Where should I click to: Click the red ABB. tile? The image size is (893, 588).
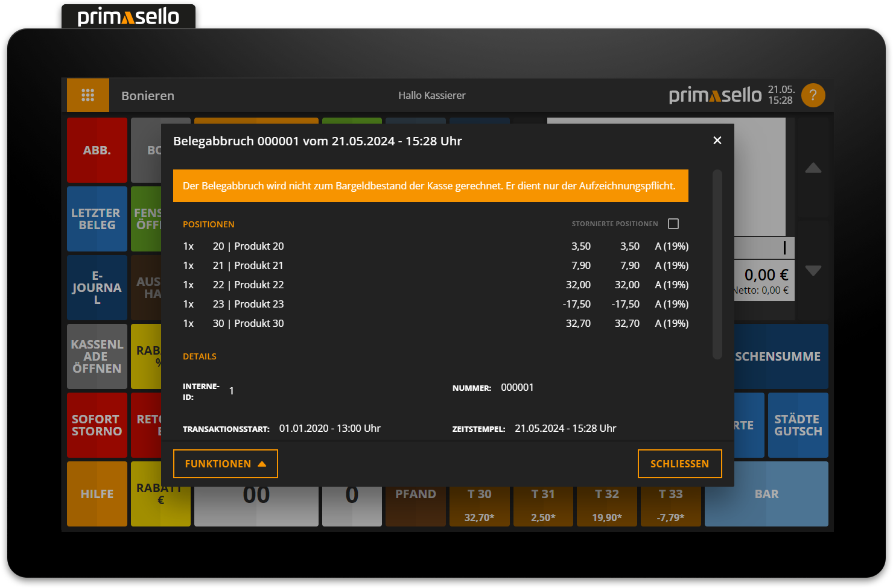pos(97,150)
